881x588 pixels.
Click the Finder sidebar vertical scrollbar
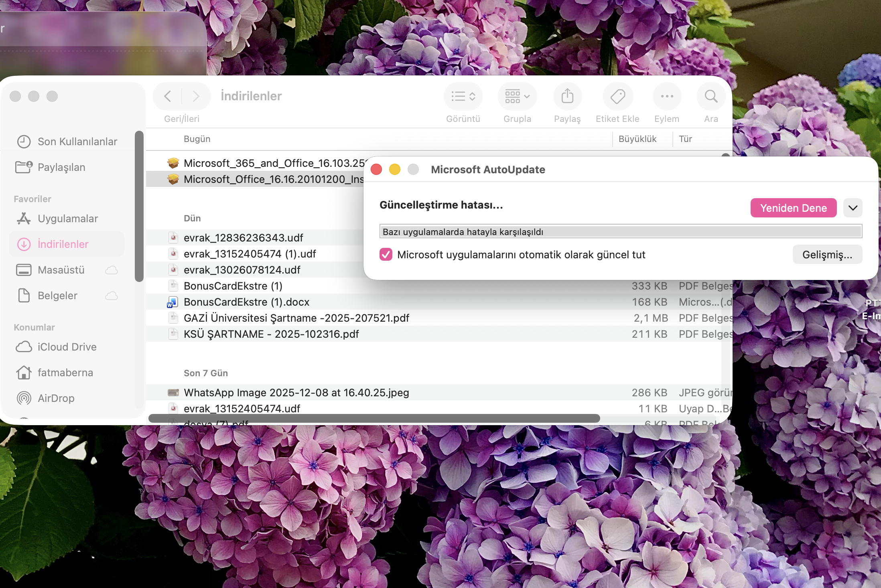139,206
